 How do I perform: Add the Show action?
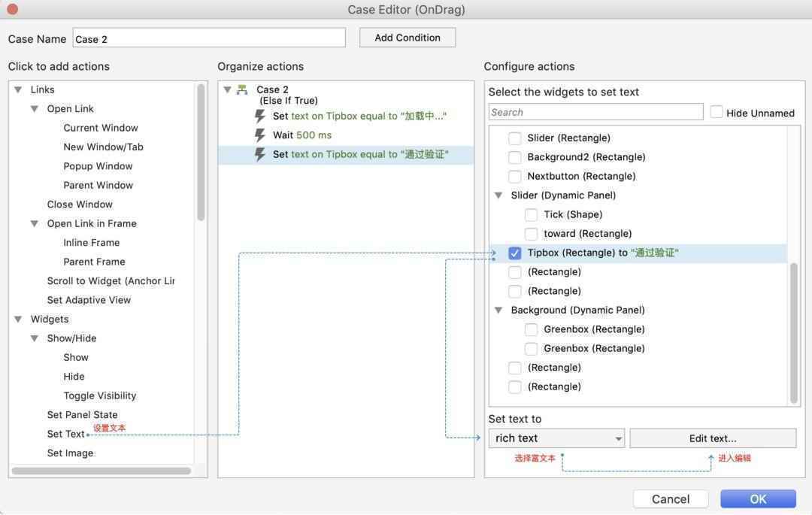pos(76,358)
